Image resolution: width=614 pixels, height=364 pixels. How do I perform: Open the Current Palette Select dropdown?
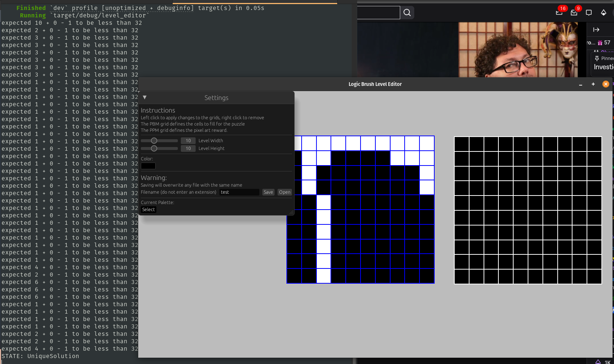148,210
